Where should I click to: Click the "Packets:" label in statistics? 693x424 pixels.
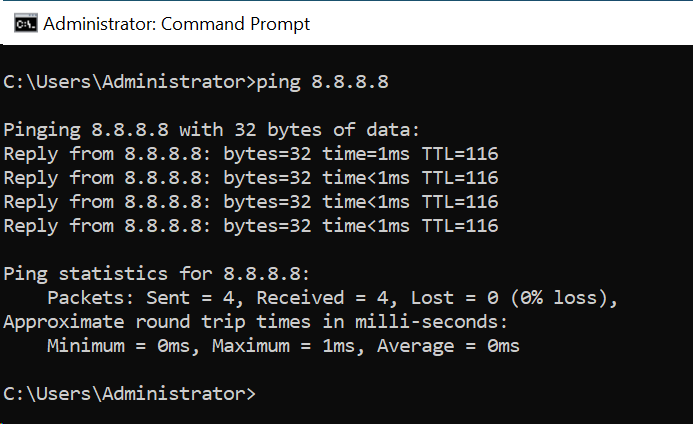click(x=90, y=298)
